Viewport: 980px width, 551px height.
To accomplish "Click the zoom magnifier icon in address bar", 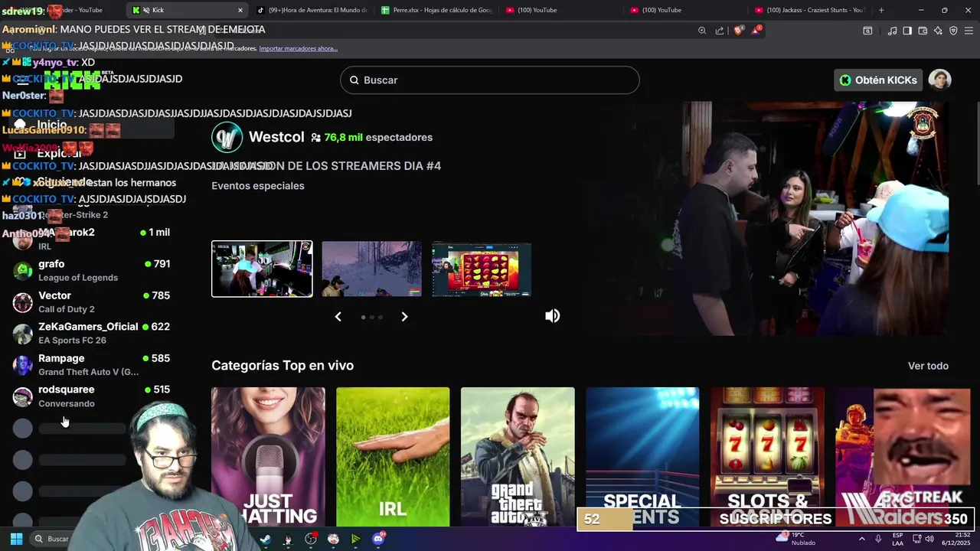I will point(702,31).
